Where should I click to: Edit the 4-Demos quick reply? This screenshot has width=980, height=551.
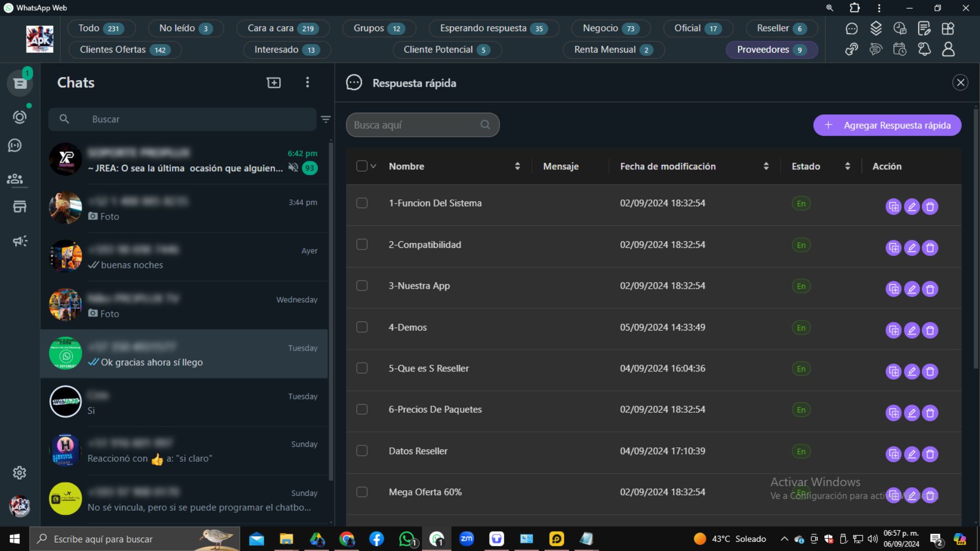(912, 330)
